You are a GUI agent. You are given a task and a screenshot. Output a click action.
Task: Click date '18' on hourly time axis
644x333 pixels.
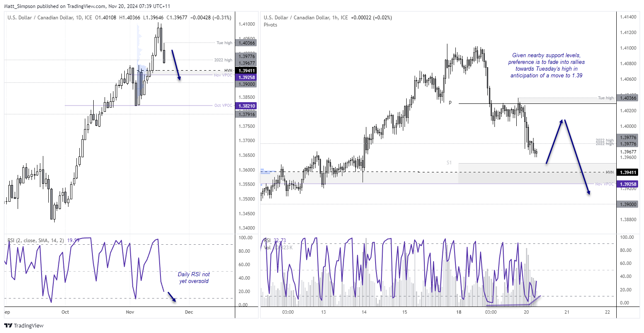tap(459, 312)
